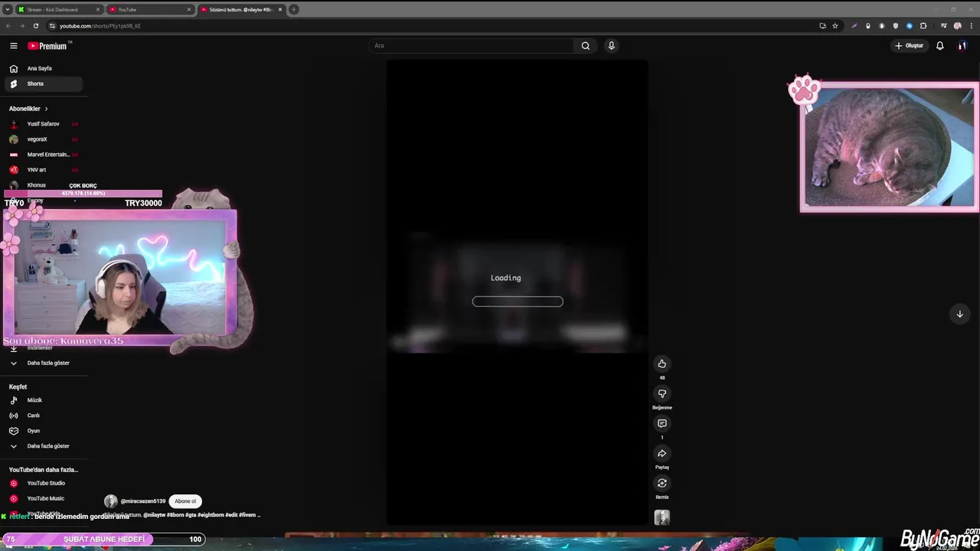
Task: Open the shield extension icon
Action: point(896,26)
